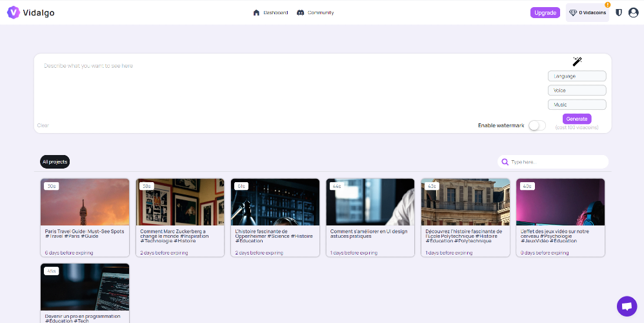Open the chat support bubble

[627, 306]
